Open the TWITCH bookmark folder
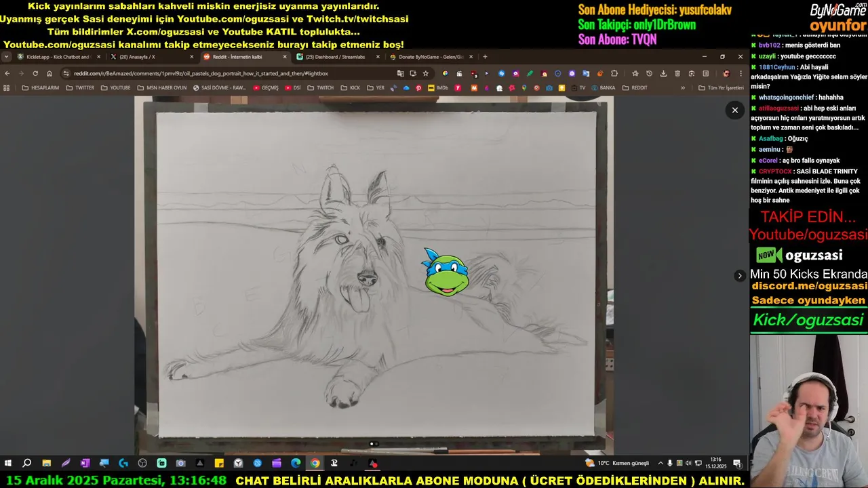The height and width of the screenshot is (488, 868). tap(320, 87)
